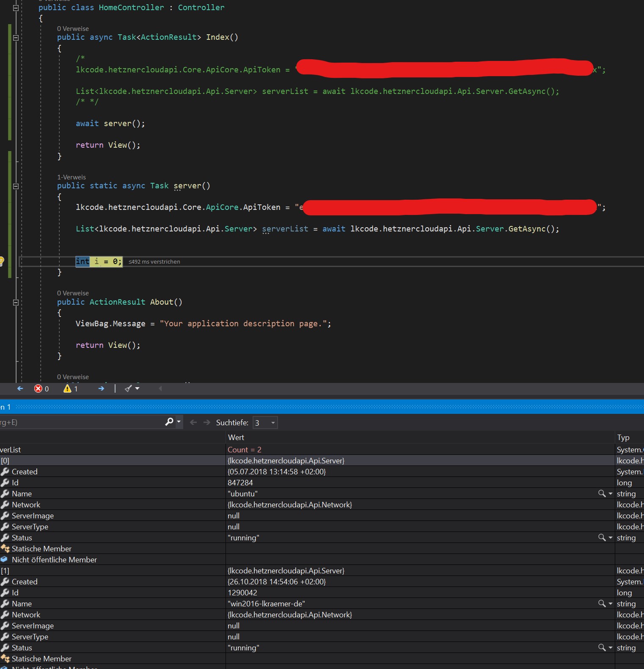The height and width of the screenshot is (669, 644).
Task: Open visualizer for first server's "running" status
Action: click(x=602, y=537)
